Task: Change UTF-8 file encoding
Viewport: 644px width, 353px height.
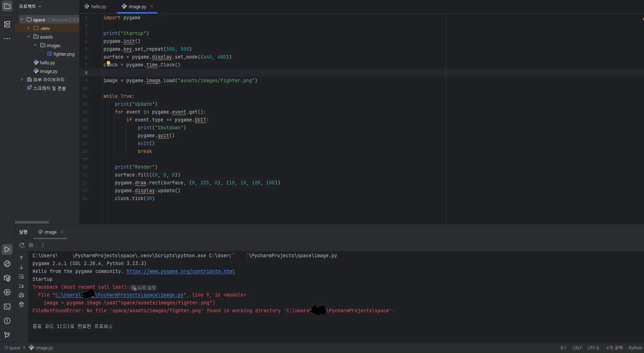Action: pyautogui.click(x=593, y=348)
